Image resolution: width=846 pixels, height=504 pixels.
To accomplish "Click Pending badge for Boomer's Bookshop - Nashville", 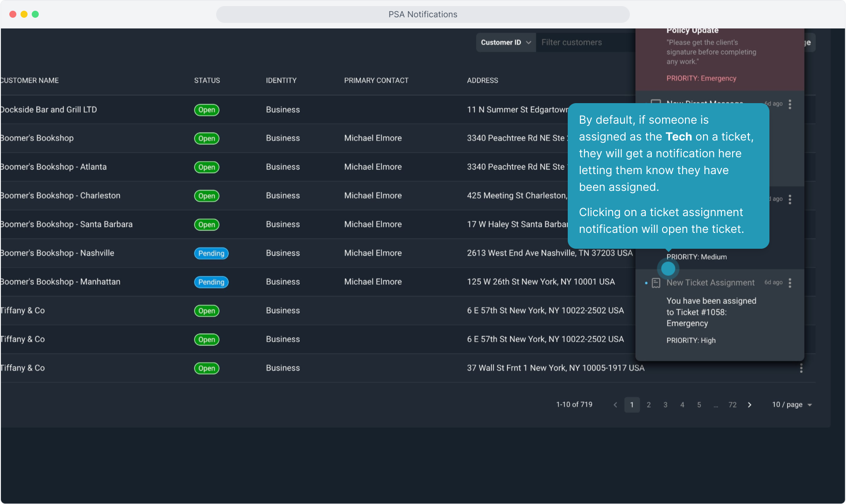I will tap(211, 253).
